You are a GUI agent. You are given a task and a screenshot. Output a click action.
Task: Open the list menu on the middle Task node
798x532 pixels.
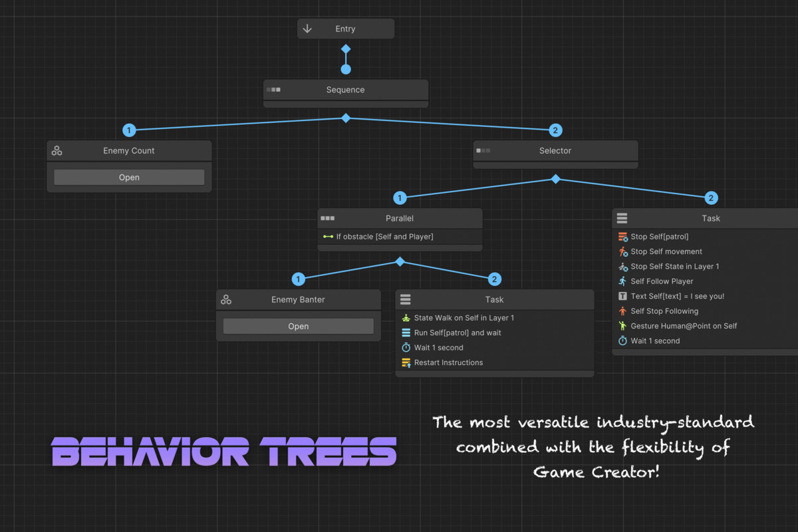pyautogui.click(x=405, y=299)
